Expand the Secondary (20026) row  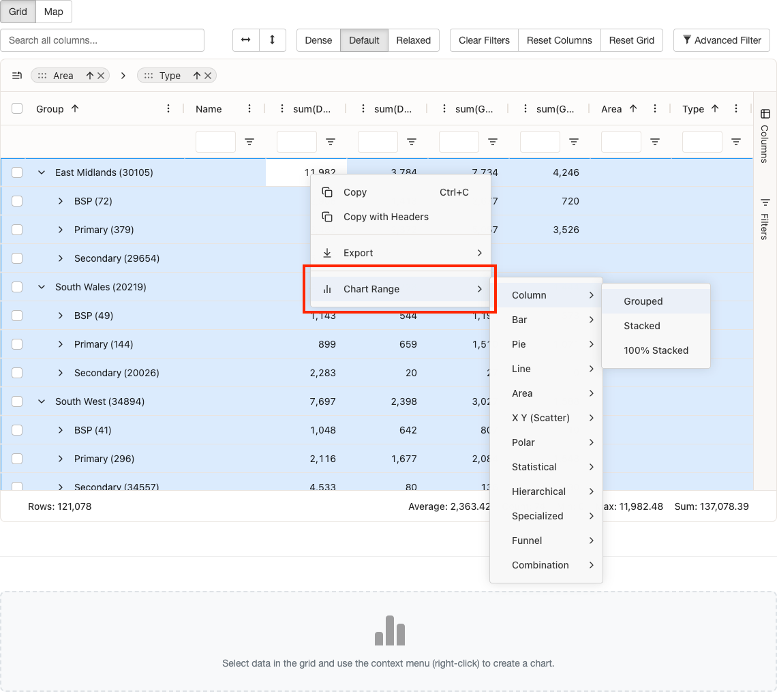click(x=60, y=373)
